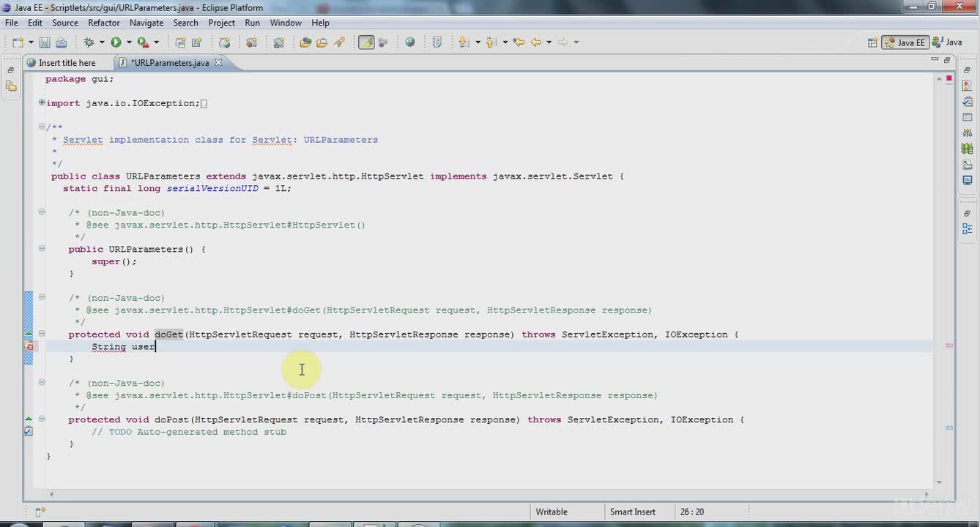Click the task marker beside TODO line
The height and width of the screenshot is (527, 980).
(29, 432)
